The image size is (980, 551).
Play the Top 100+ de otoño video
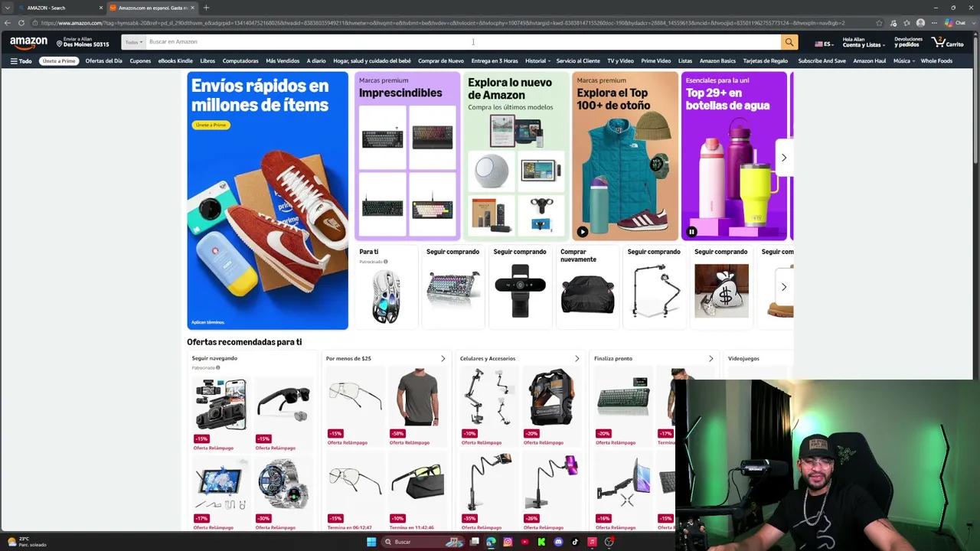tap(583, 232)
